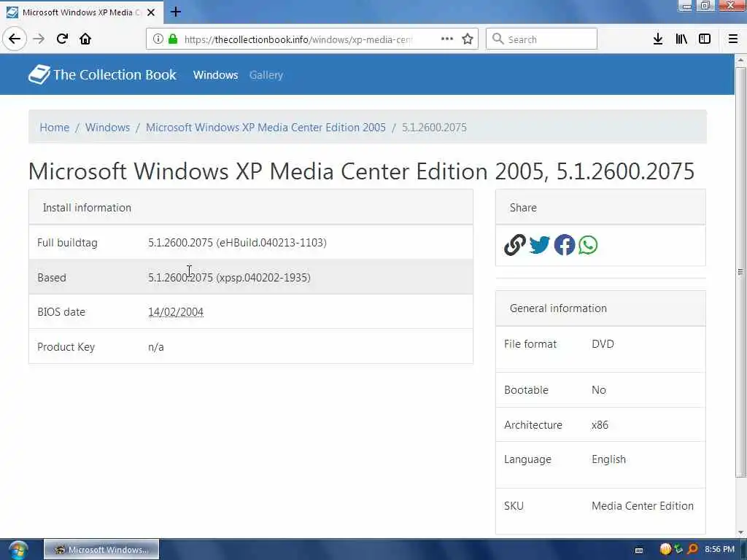Open the Windows Start orb
The image size is (747, 560).
(18, 551)
